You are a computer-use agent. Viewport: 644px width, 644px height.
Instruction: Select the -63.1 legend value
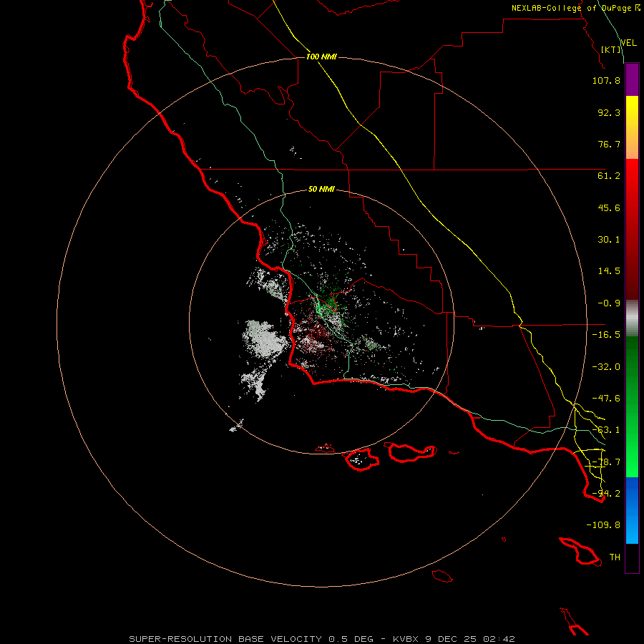point(606,430)
